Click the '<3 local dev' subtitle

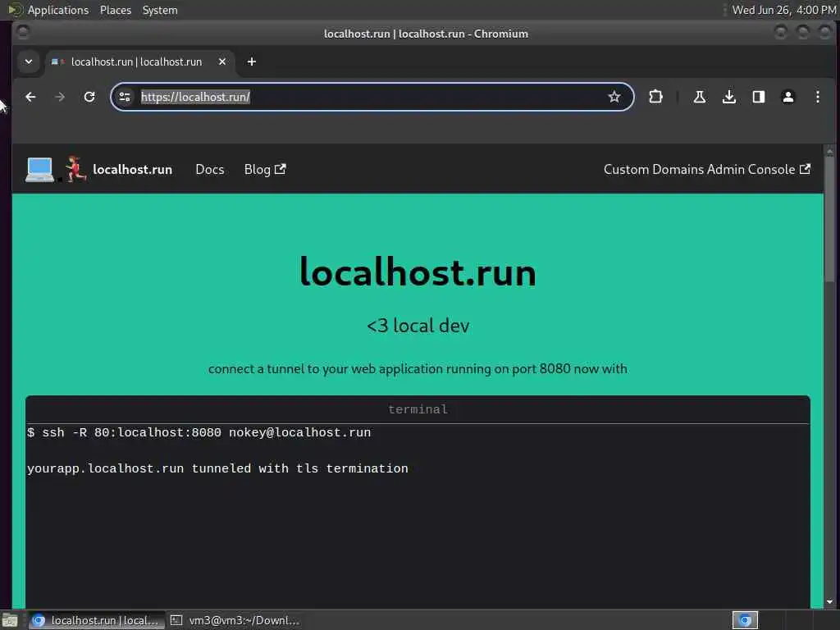tap(418, 326)
